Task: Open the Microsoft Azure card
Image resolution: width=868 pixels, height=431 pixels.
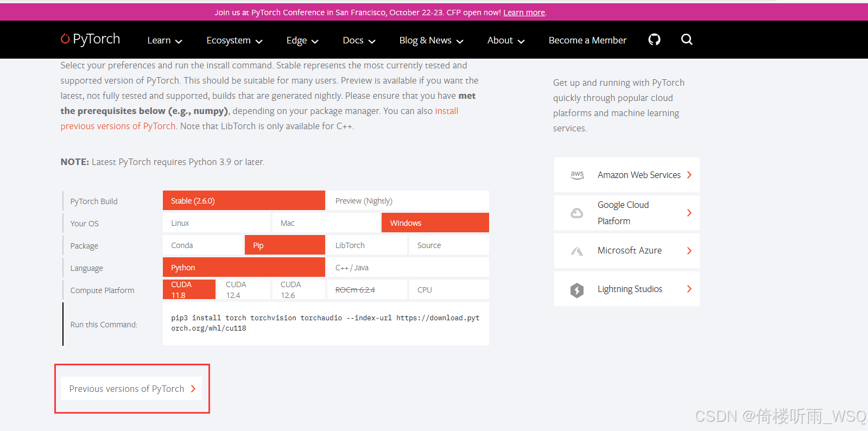Action: [x=627, y=251]
